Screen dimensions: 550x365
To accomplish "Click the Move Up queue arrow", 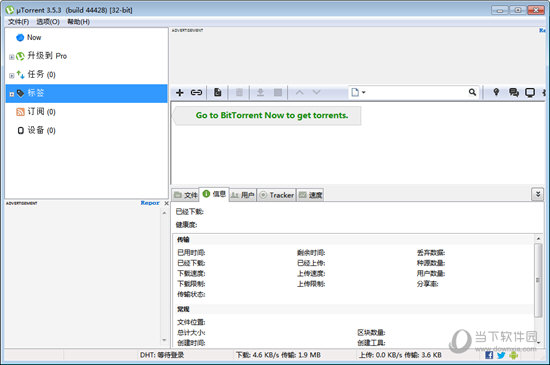I will [299, 92].
